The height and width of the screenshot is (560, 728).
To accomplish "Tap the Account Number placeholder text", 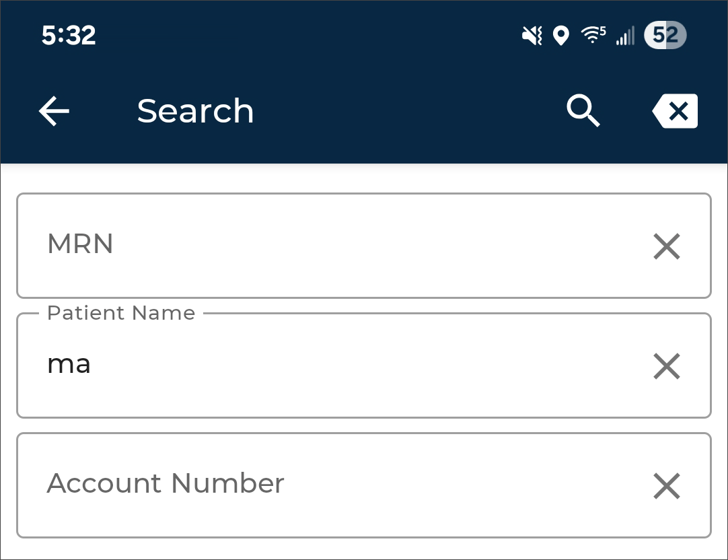I will (166, 483).
